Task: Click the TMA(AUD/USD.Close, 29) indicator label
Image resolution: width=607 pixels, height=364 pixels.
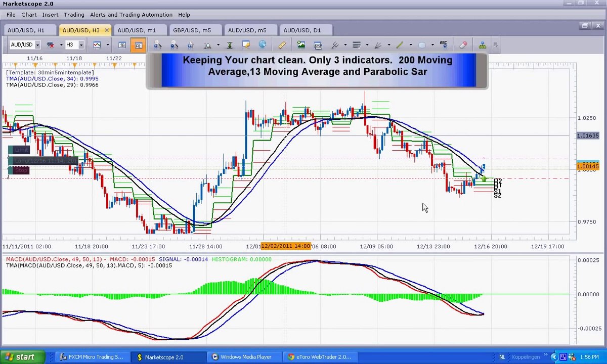Action: (x=52, y=85)
